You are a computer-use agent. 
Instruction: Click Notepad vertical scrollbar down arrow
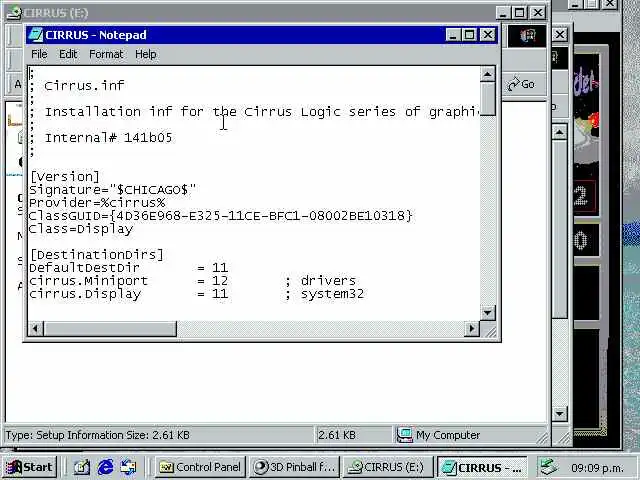pos(488,313)
